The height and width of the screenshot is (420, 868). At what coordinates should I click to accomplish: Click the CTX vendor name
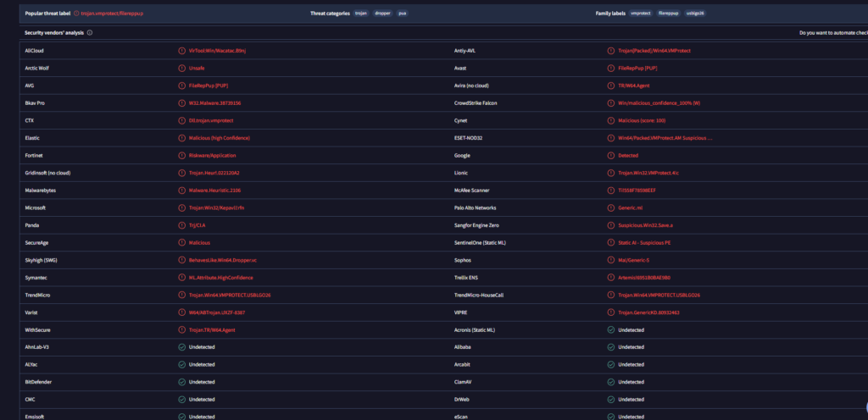coord(30,120)
